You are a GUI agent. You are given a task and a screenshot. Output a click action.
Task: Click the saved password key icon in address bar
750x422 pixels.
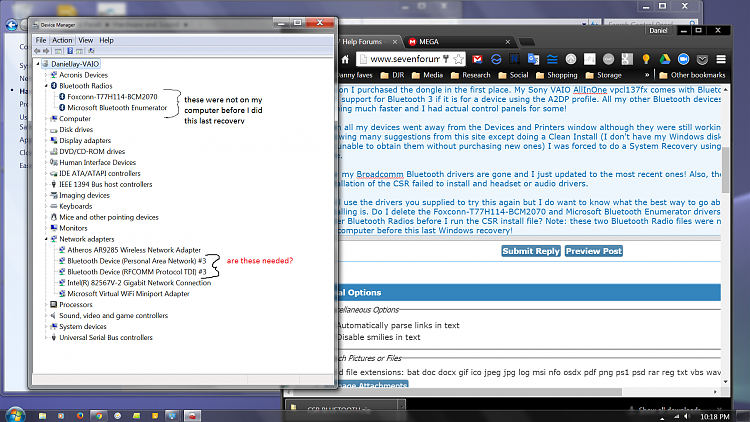point(446,59)
